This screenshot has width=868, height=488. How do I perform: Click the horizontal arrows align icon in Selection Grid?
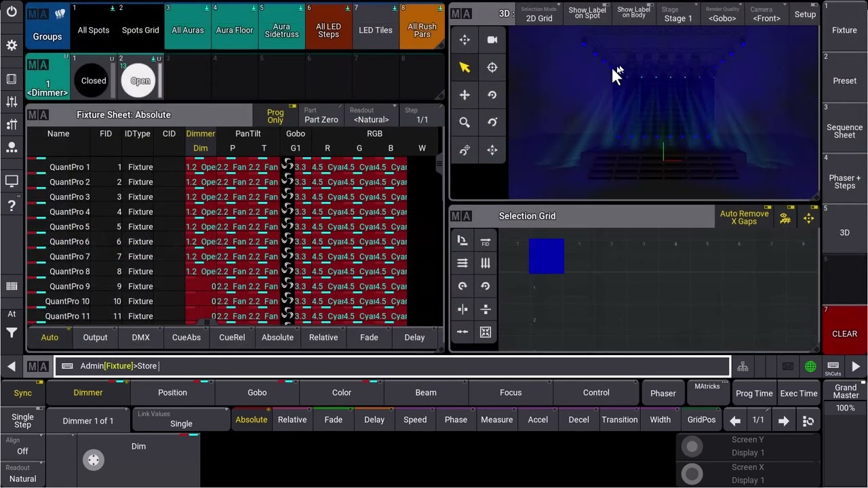(x=462, y=263)
